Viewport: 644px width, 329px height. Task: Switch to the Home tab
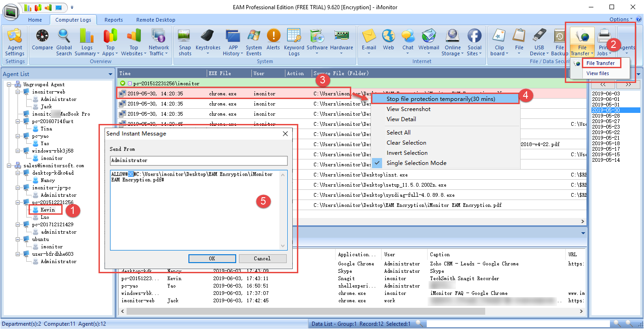click(35, 20)
